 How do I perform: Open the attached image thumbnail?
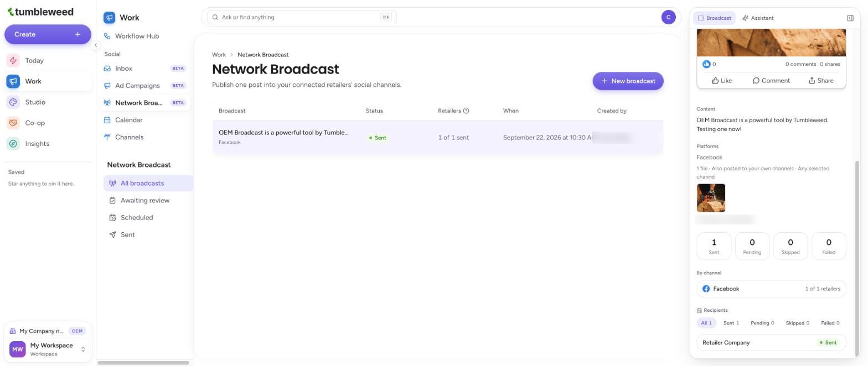(711, 198)
